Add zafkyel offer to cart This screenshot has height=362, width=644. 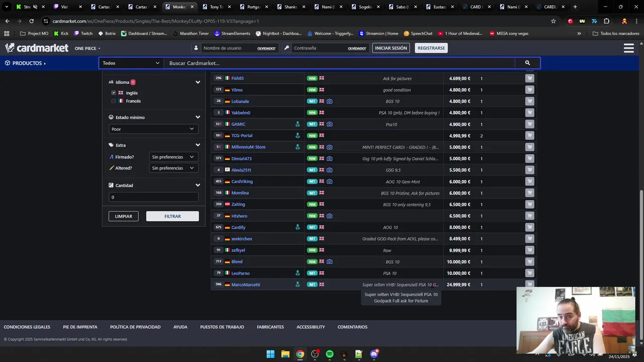529,250
